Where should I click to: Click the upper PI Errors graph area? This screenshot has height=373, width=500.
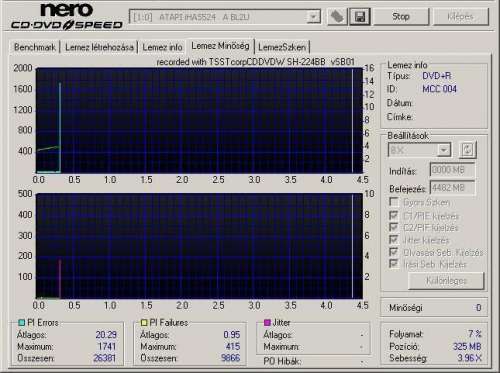(199, 120)
